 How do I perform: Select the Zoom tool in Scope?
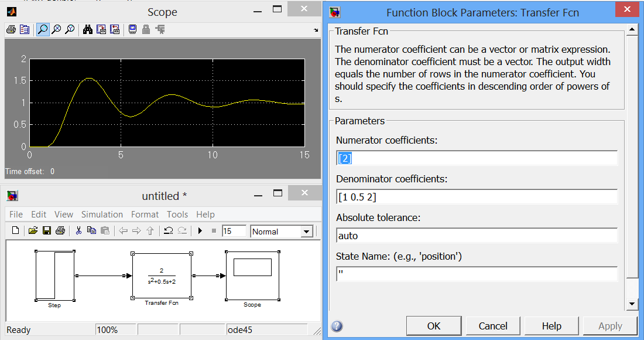(x=43, y=29)
